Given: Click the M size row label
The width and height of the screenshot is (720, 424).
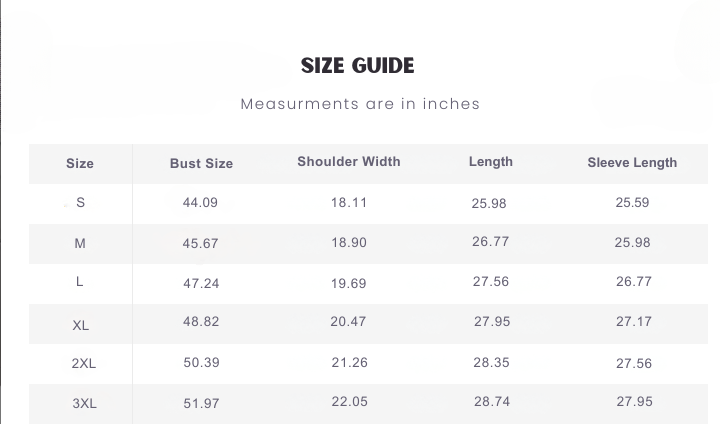Looking at the screenshot, I should (x=80, y=243).
